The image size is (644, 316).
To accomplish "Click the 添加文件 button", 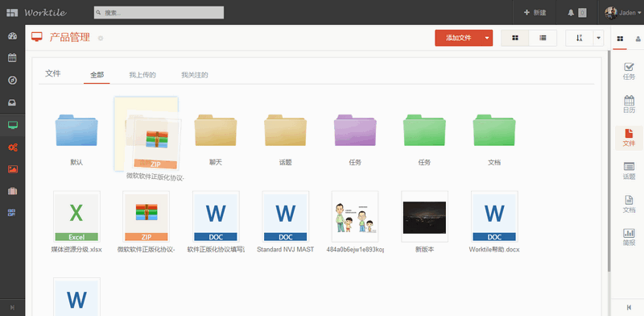I will click(x=458, y=38).
